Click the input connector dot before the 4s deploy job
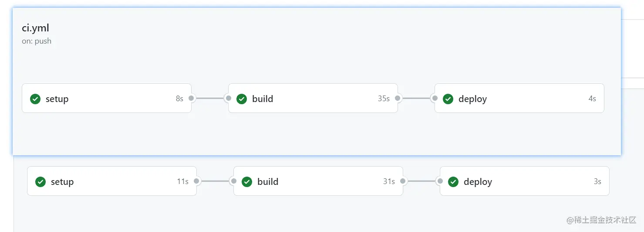The height and width of the screenshot is (232, 644). [x=435, y=98]
